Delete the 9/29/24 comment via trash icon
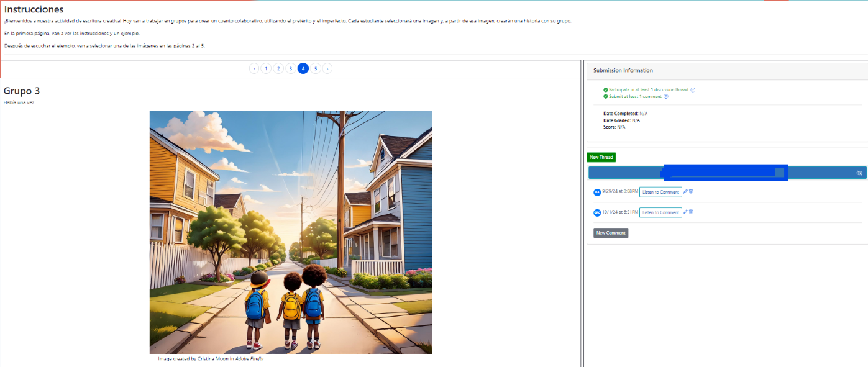 (x=691, y=192)
